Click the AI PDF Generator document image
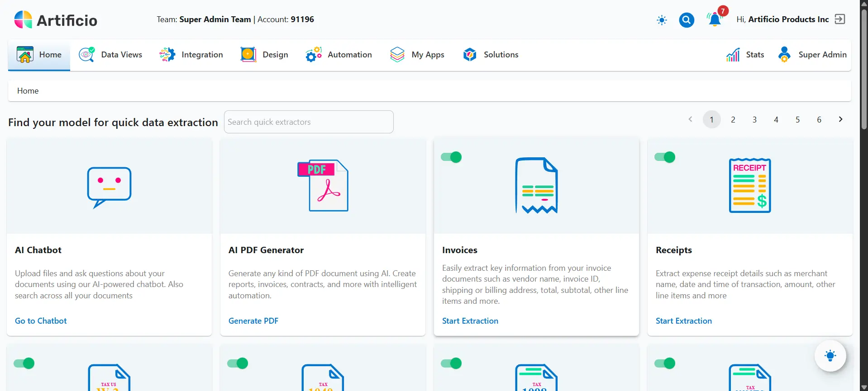 323,185
